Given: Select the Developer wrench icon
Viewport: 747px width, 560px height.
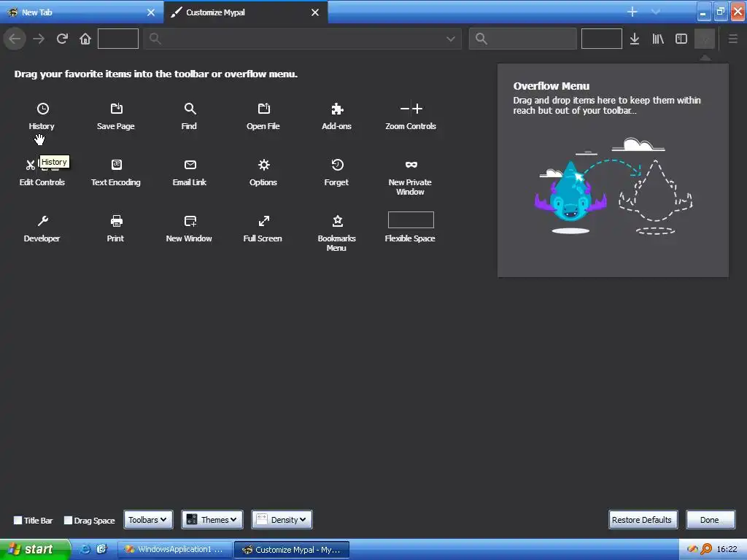Looking at the screenshot, I should pos(43,221).
